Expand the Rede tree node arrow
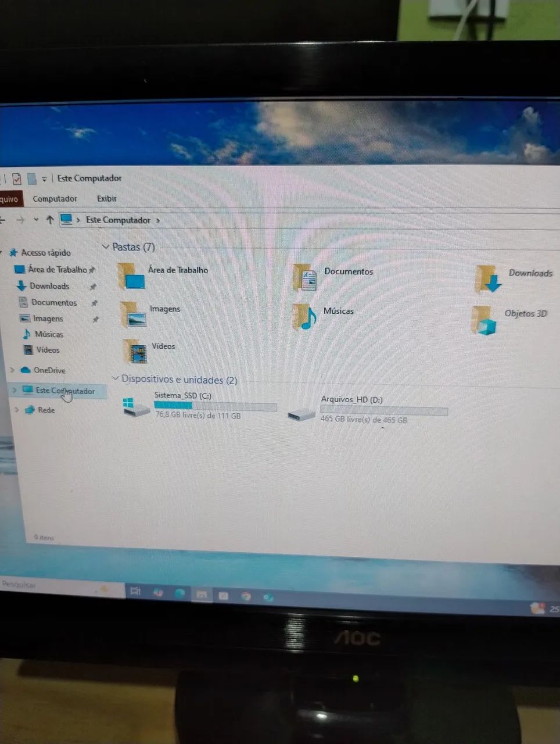This screenshot has width=560, height=744. (x=17, y=409)
